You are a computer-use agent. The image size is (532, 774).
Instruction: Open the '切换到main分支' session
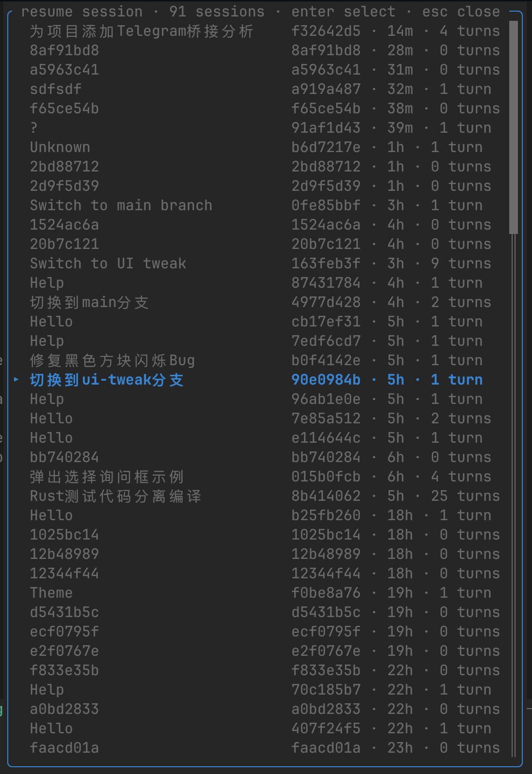click(x=265, y=302)
